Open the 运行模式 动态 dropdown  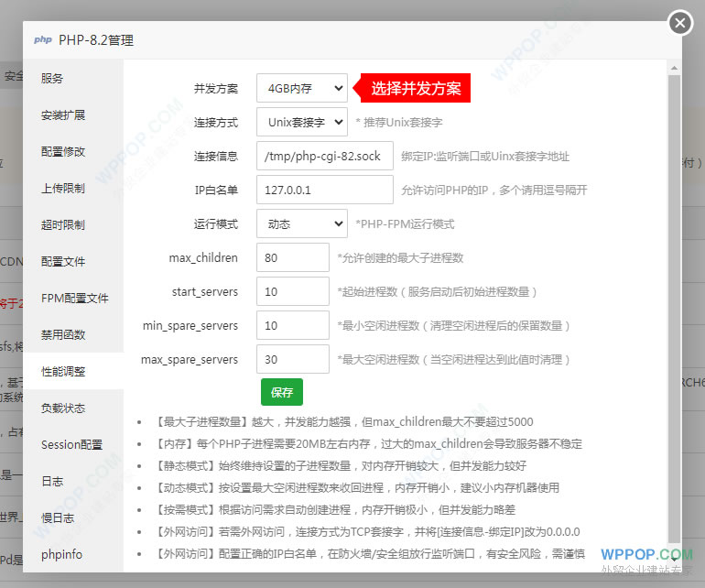click(x=301, y=223)
